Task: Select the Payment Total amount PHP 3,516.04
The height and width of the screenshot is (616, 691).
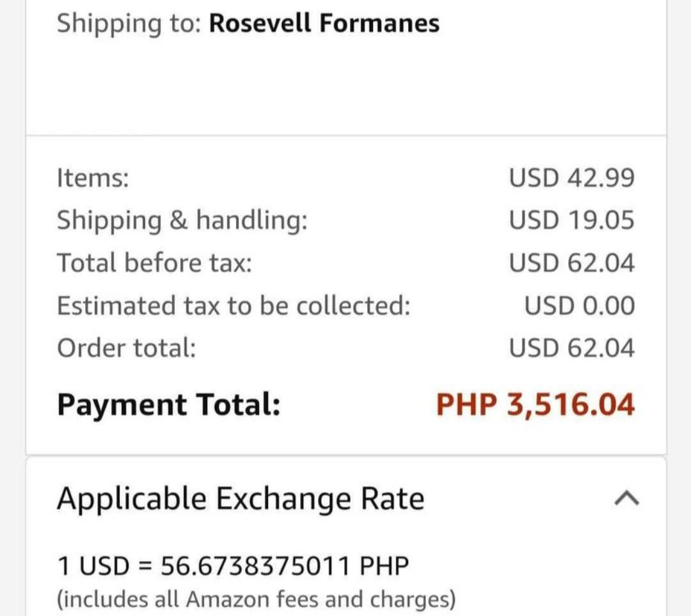Action: point(535,404)
